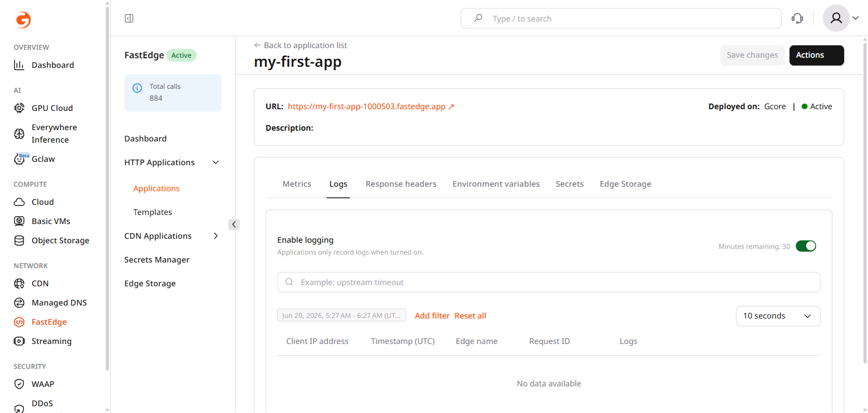Viewport: 868px width, 413px height.
Task: Click Reset all link
Action: pos(470,316)
